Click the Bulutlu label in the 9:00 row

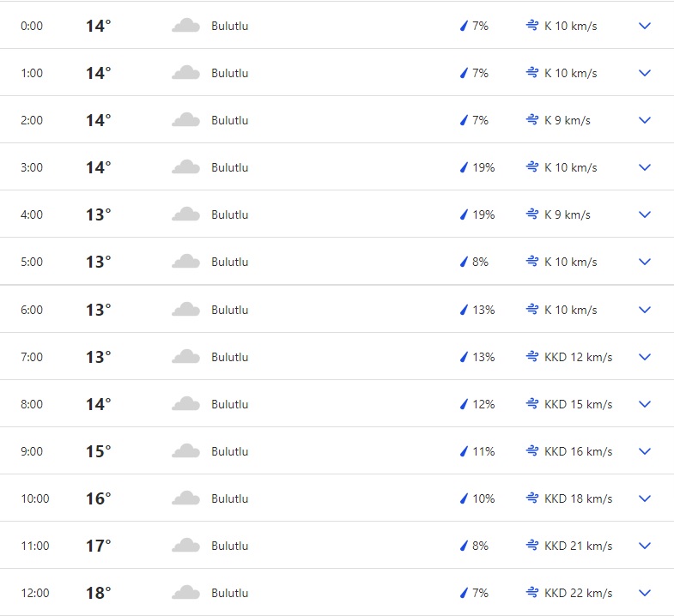(x=230, y=451)
